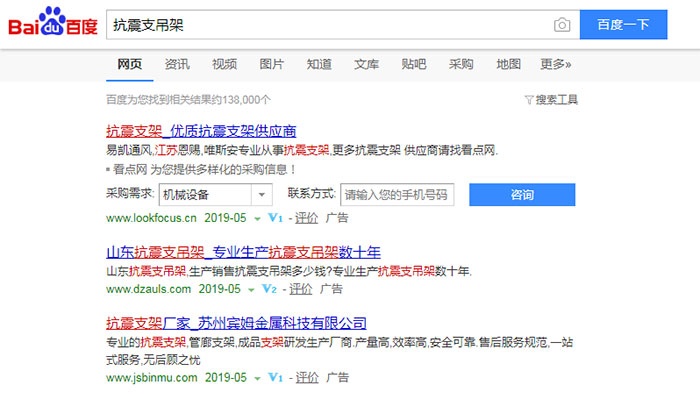Click the 百度一下 search button
Screen dimensions: 700x394
[623, 25]
